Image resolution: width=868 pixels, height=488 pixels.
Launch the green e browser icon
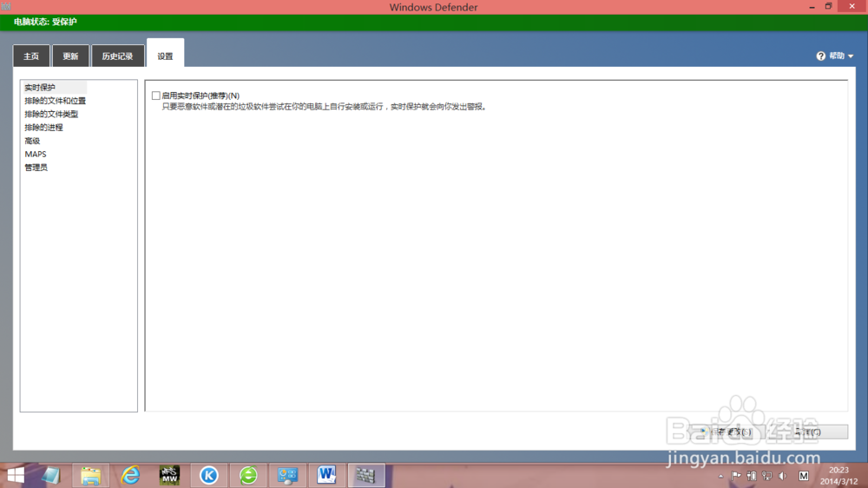click(x=248, y=475)
